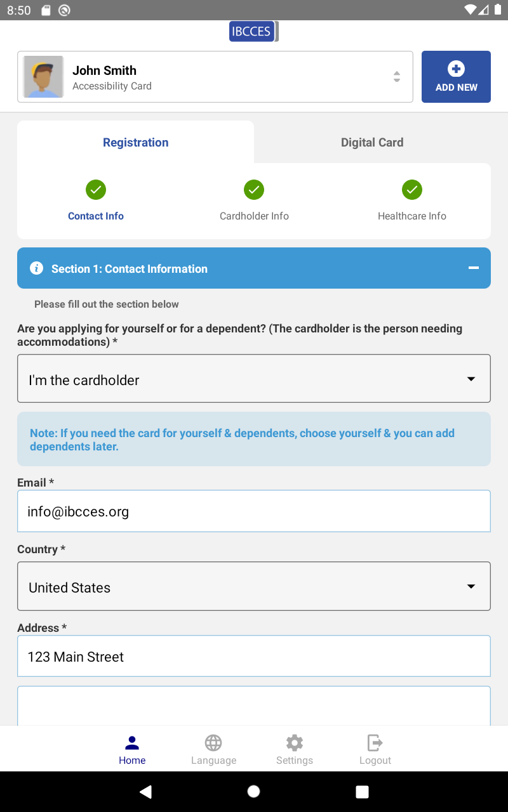Open the cardholder applicant dropdown
Image resolution: width=508 pixels, height=812 pixels.
point(254,379)
